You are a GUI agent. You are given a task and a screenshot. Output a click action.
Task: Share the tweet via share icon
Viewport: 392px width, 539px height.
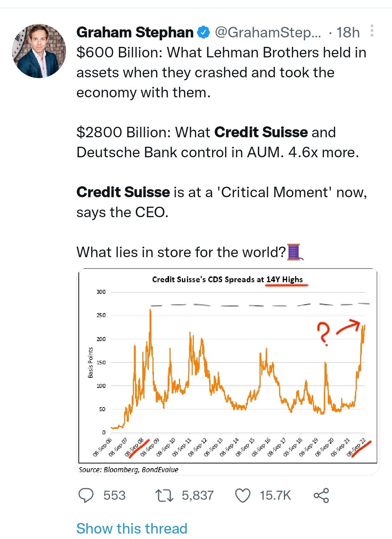[321, 495]
